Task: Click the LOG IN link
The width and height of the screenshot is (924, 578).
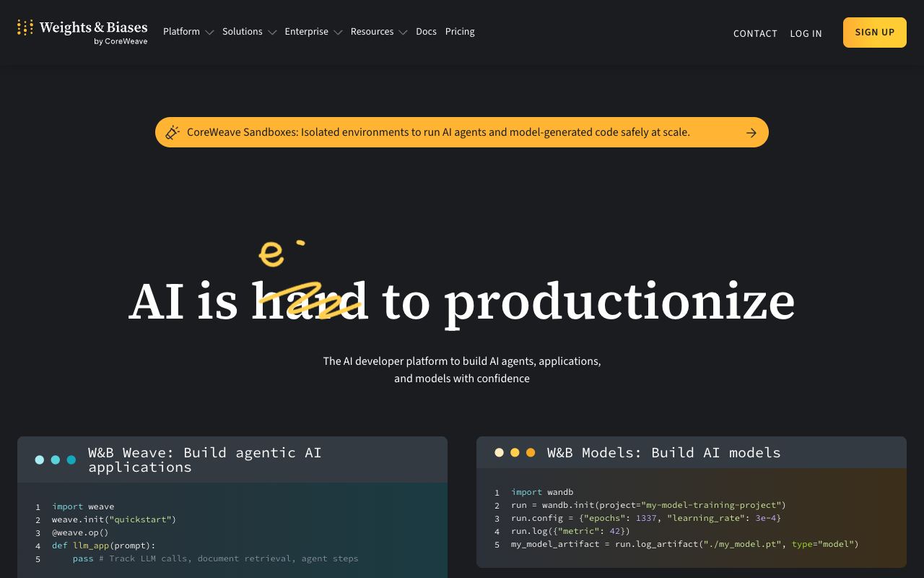Action: click(806, 33)
